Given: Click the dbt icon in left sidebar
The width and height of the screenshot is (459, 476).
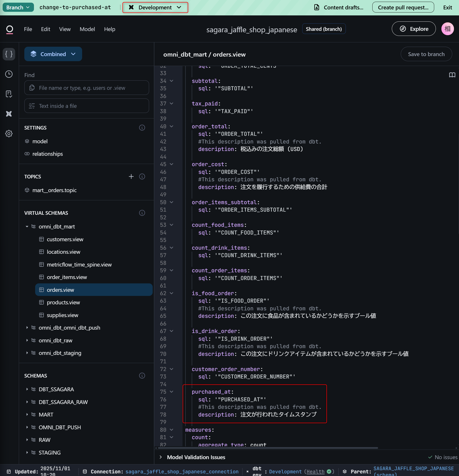Looking at the screenshot, I should click(9, 114).
